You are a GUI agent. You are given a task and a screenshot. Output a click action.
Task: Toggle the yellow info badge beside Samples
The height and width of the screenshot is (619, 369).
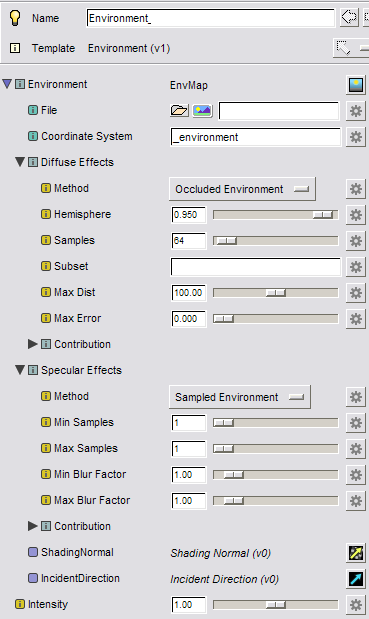[x=46, y=240]
